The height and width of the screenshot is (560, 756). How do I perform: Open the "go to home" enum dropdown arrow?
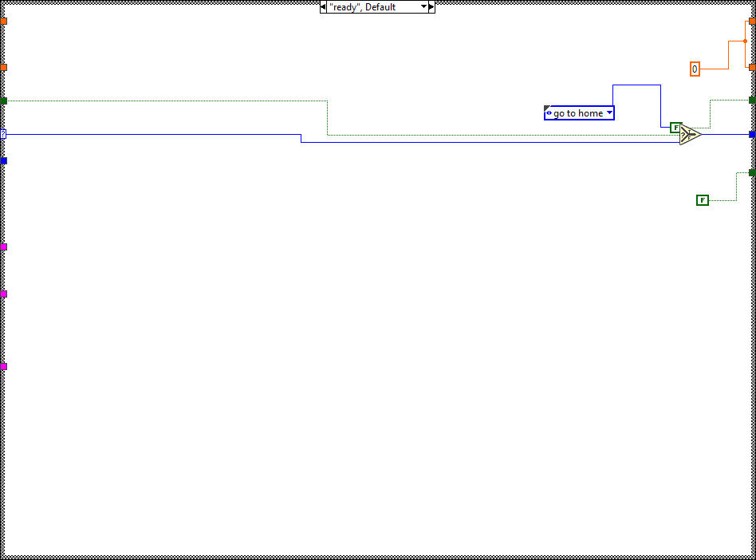pyautogui.click(x=609, y=113)
